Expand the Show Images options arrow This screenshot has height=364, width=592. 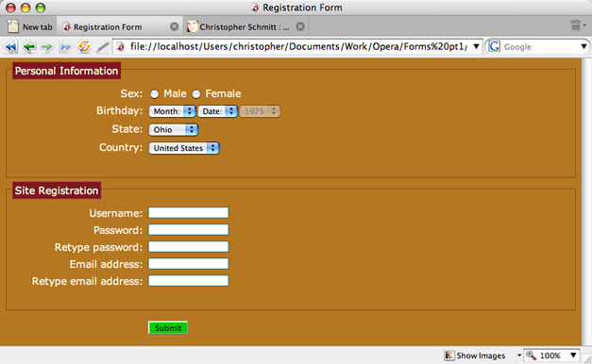[x=518, y=356]
